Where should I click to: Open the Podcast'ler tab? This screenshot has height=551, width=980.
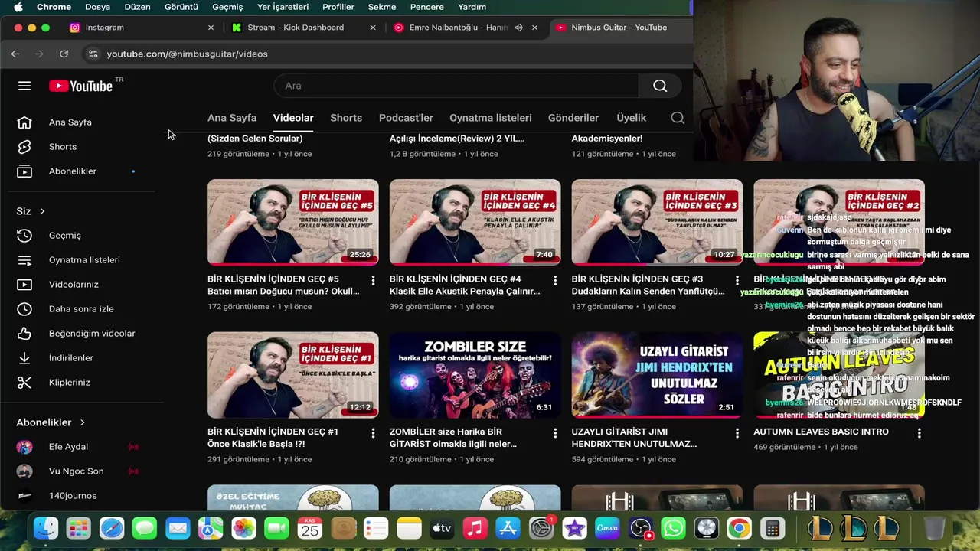click(406, 118)
